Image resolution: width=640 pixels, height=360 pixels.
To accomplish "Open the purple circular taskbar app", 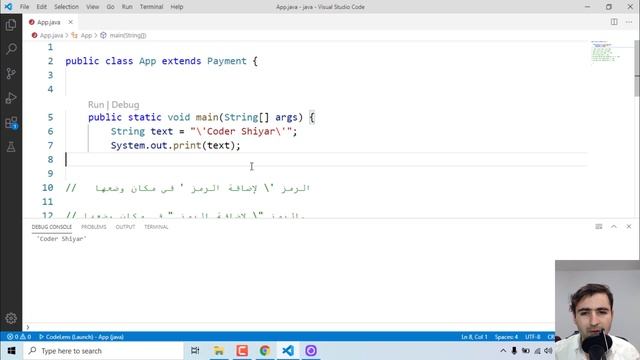I will (x=311, y=351).
